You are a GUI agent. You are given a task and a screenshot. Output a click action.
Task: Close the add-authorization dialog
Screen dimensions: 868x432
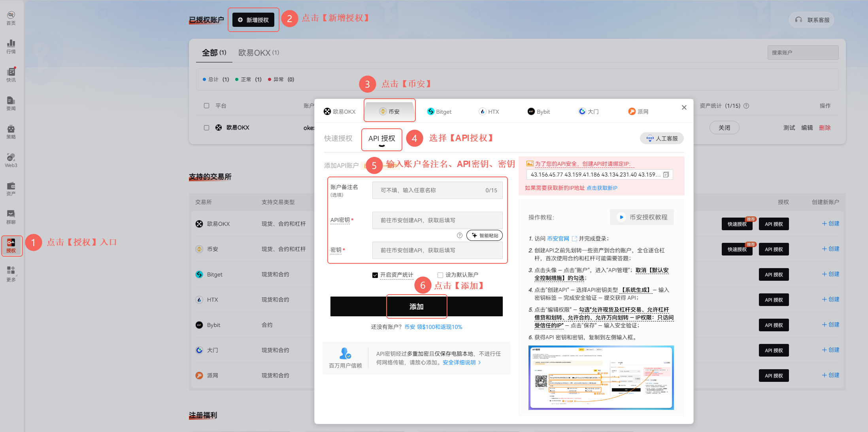pos(684,107)
